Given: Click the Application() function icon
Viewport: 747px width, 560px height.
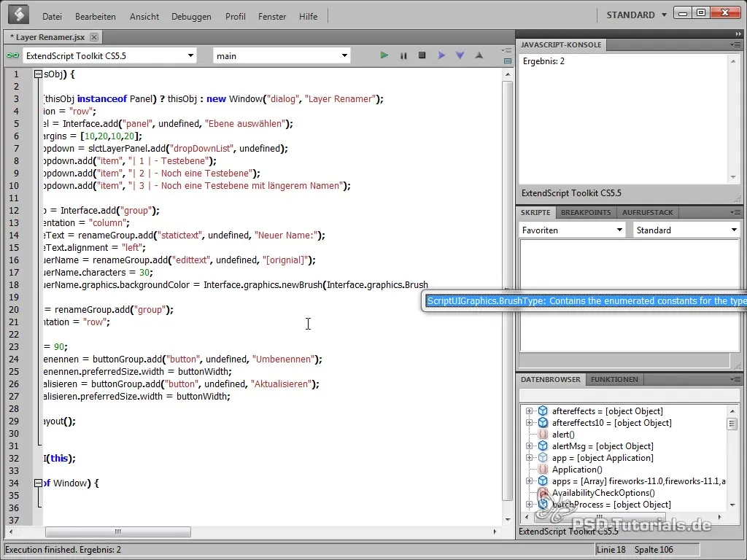Looking at the screenshot, I should coord(543,470).
